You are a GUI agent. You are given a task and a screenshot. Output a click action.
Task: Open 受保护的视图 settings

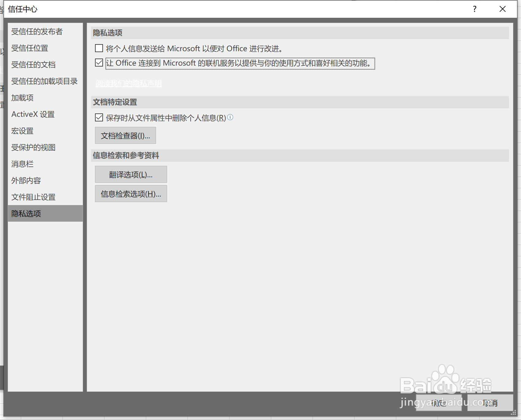pos(45,147)
